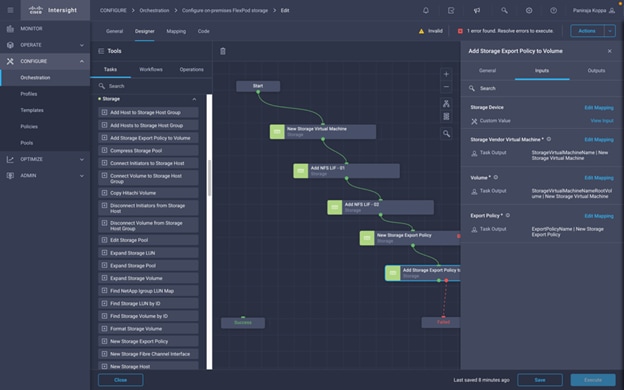Select the Add NFS LIF - 01 task icon
Image resolution: width=624 pixels, height=390 pixels.
point(301,171)
